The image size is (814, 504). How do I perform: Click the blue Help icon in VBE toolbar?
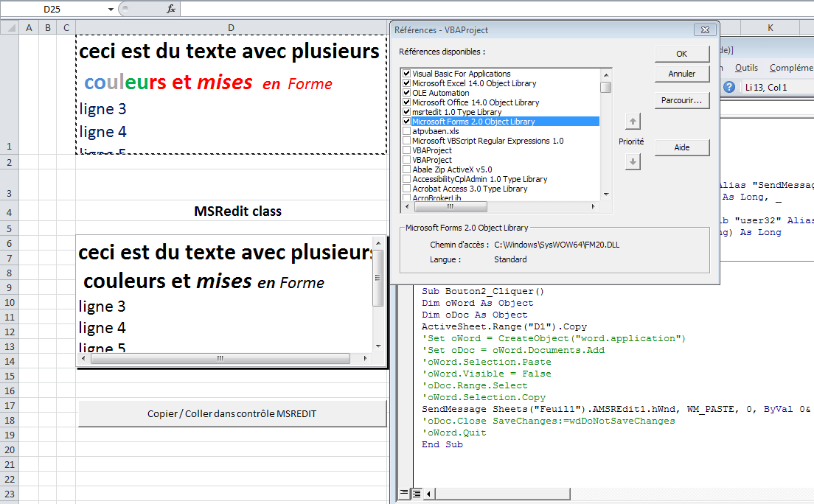729,86
